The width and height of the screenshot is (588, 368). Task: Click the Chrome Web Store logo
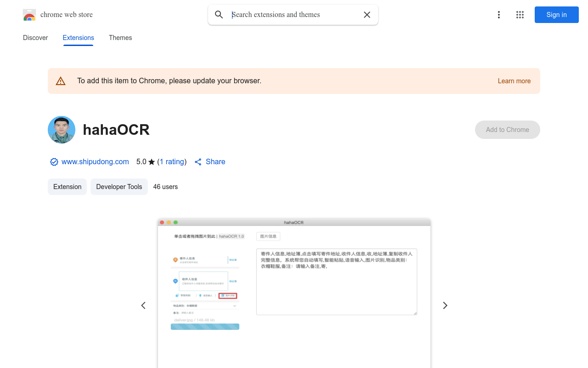coord(29,15)
